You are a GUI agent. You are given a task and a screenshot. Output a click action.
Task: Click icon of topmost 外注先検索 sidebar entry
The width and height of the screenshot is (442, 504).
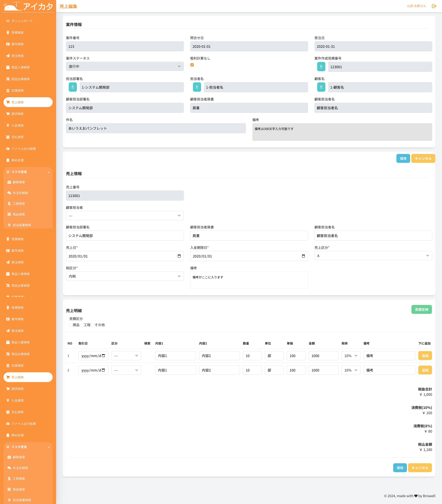(9, 193)
